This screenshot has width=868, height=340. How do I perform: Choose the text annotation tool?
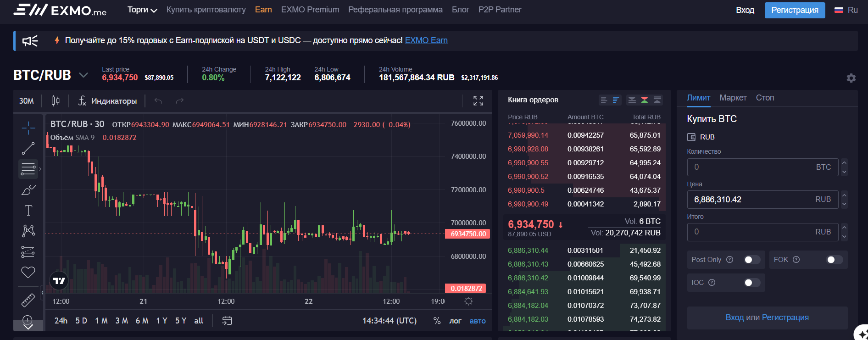tap(28, 211)
